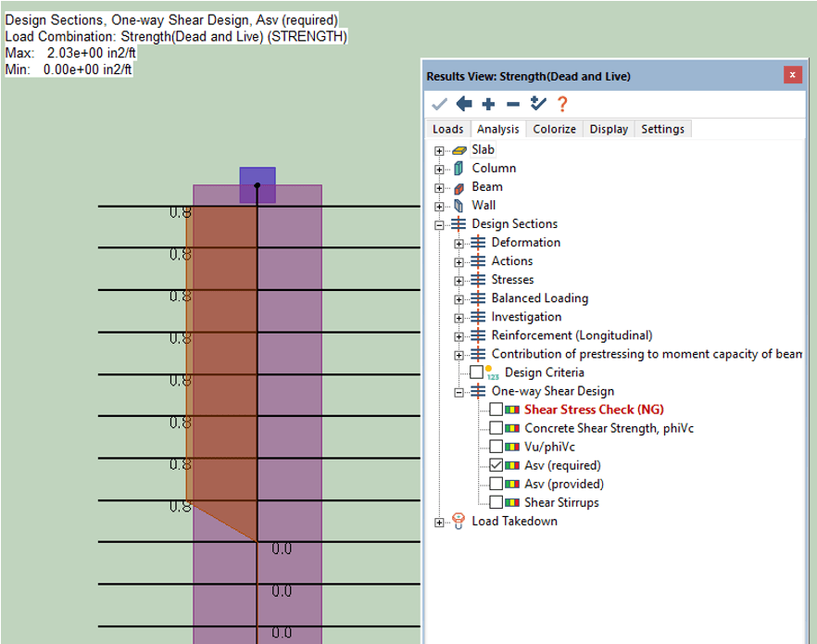Expand the Reinforcement (Longitudinal) node
The height and width of the screenshot is (644, 817).
pyautogui.click(x=459, y=335)
